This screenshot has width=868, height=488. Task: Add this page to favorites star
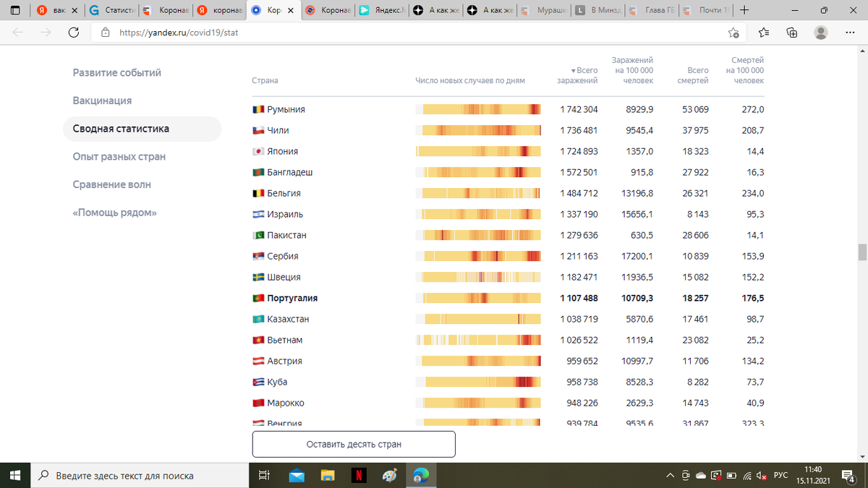click(733, 33)
